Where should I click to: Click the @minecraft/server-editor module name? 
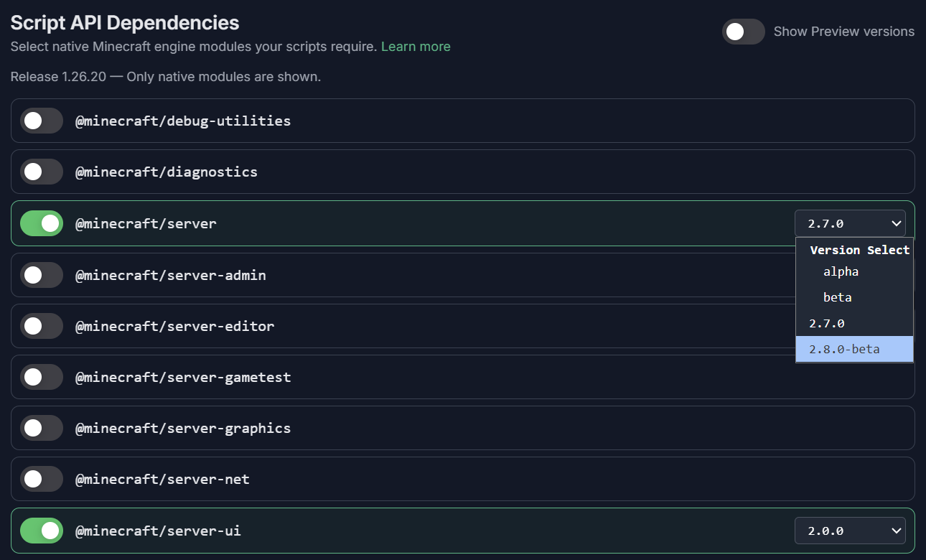click(175, 326)
